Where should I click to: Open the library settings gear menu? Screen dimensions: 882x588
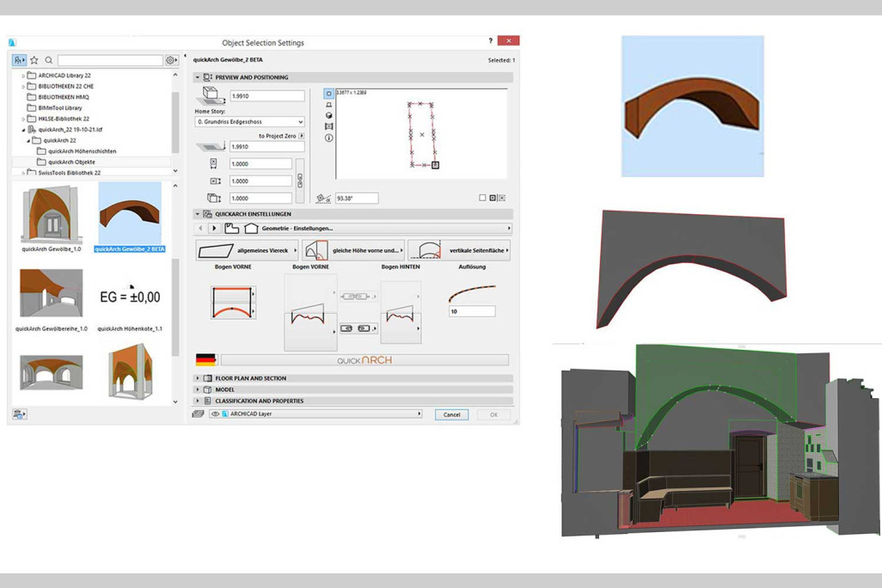click(169, 59)
